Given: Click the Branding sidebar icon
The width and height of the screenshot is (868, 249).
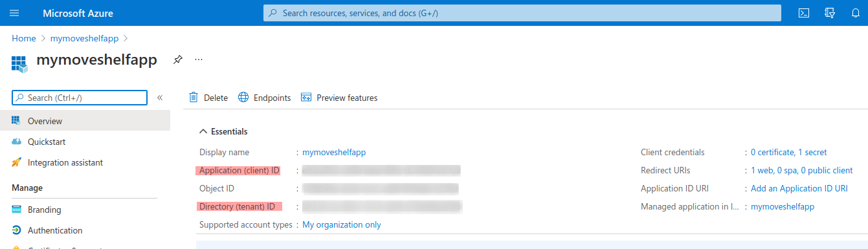Looking at the screenshot, I should click(16, 210).
